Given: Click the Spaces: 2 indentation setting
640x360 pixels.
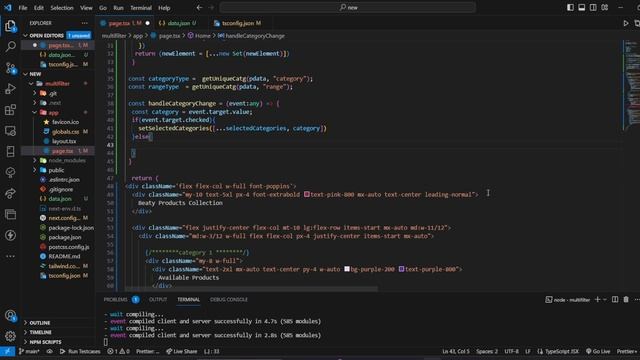Looking at the screenshot, I should coord(487,351).
